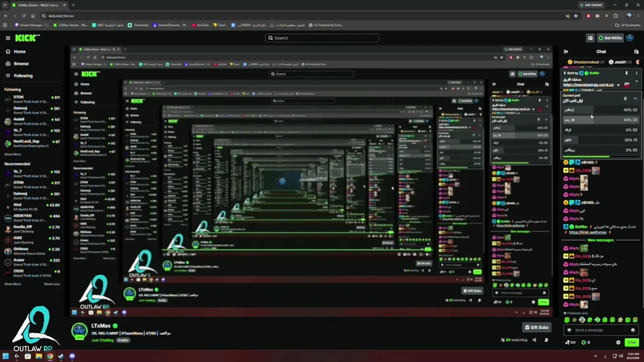
Task: Click Show More under Following list
Action: [13, 154]
